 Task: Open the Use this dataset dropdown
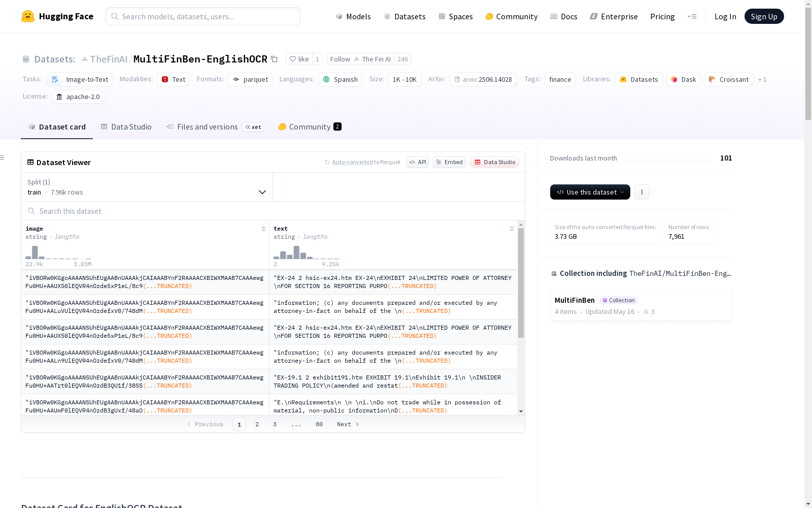click(590, 192)
